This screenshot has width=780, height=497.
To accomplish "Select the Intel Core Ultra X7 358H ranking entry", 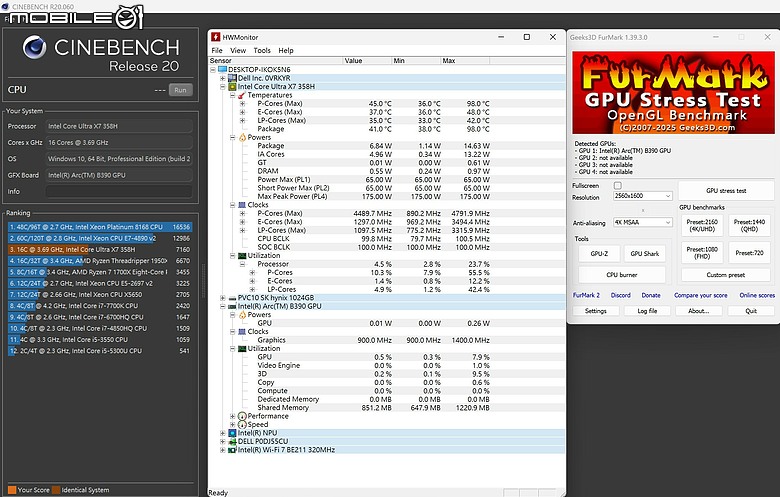I will pyautogui.click(x=99, y=250).
